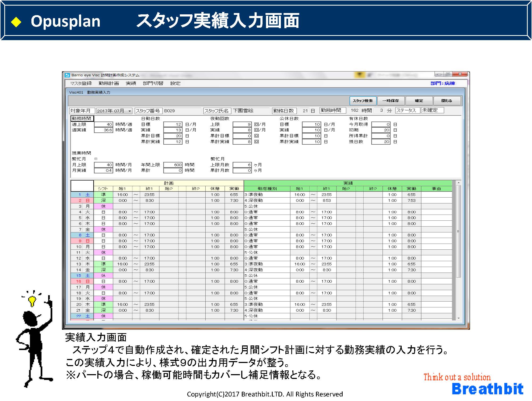Click 4:深夜勤 attendance type on day 21

coord(267,310)
